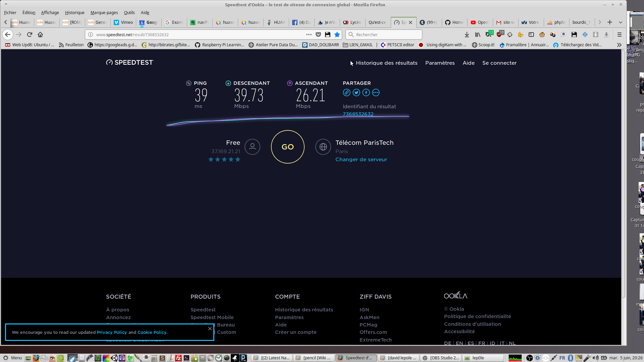Screen dimensions: 644x362
Task: Dismiss the privacy policy notice
Action: tap(210, 328)
